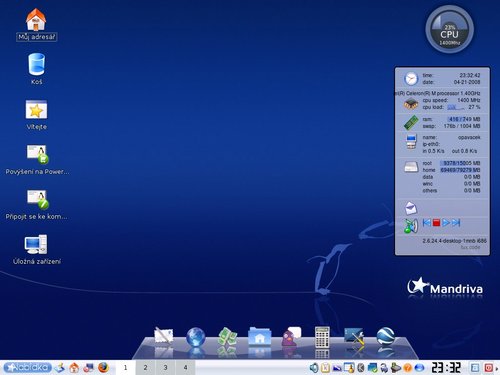
Task: Launch the purple Pidgin messenger in dock
Action: [291, 337]
